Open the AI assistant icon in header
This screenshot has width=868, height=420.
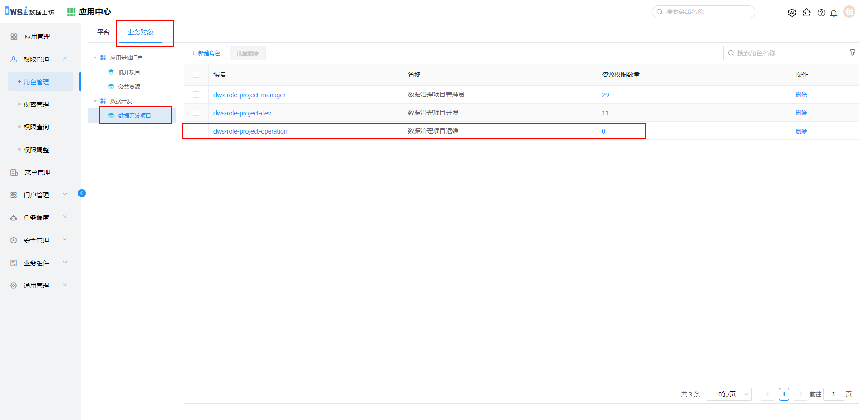[792, 13]
